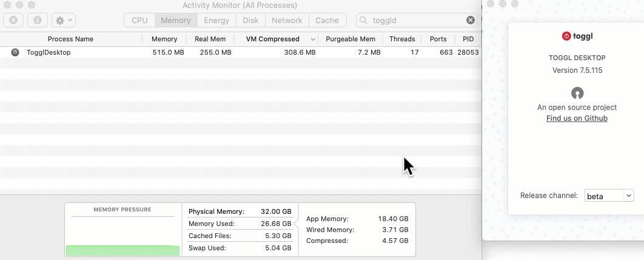
Task: Clear the toggld search field
Action: coord(471,20)
